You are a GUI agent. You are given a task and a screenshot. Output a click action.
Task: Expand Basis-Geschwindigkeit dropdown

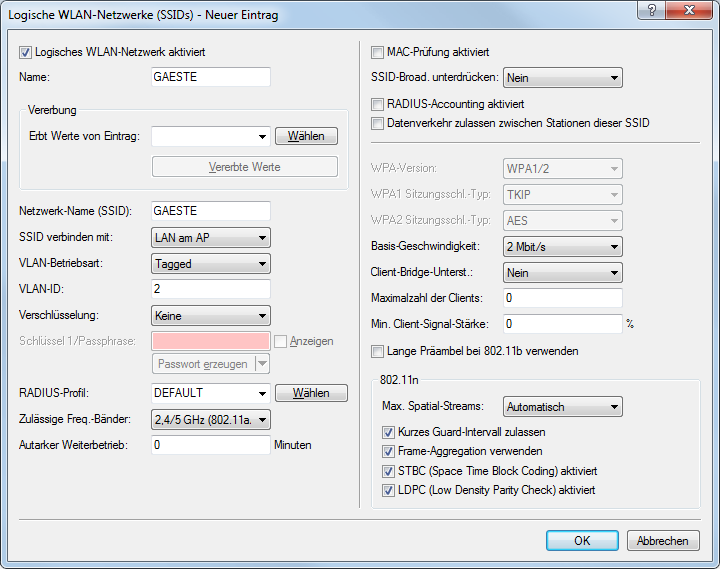(x=563, y=246)
